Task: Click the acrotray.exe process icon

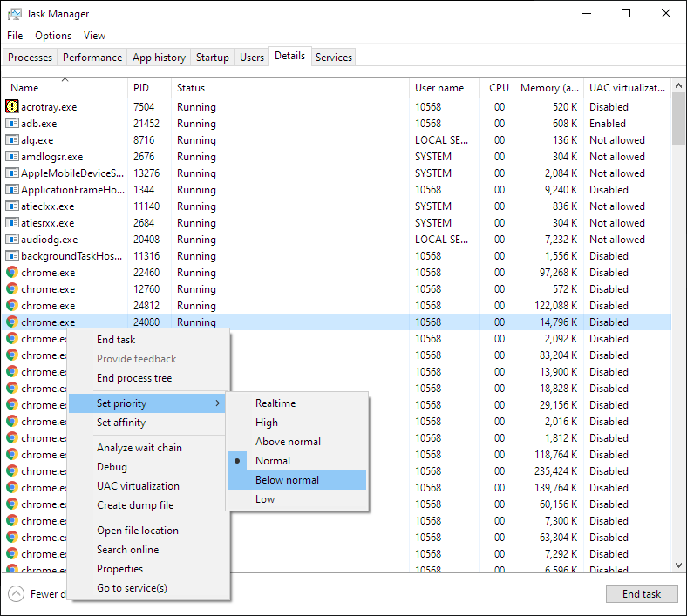Action: coord(12,106)
